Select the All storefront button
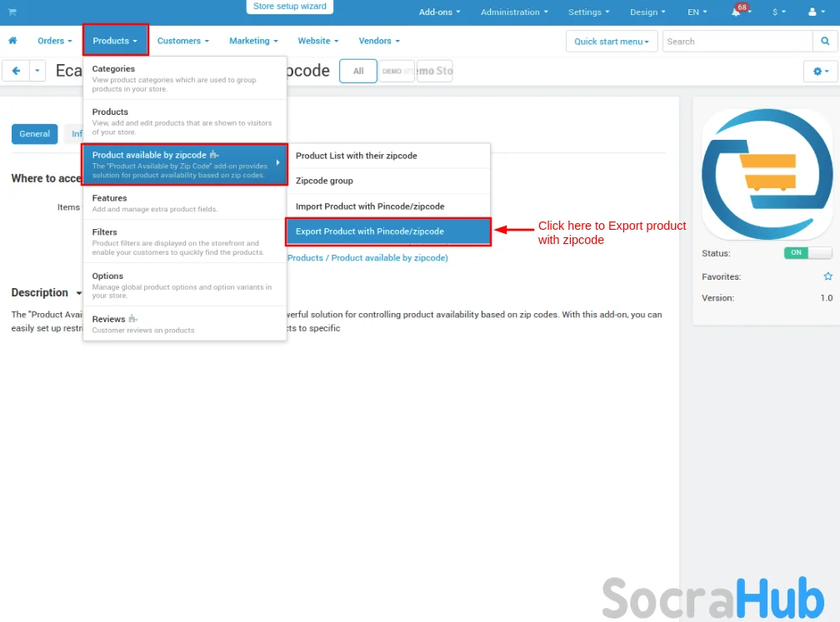The width and height of the screenshot is (840, 622). pos(357,72)
